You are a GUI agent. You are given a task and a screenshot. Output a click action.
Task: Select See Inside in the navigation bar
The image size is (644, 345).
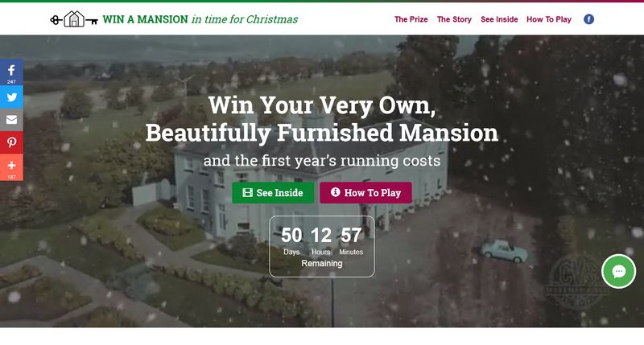[499, 19]
